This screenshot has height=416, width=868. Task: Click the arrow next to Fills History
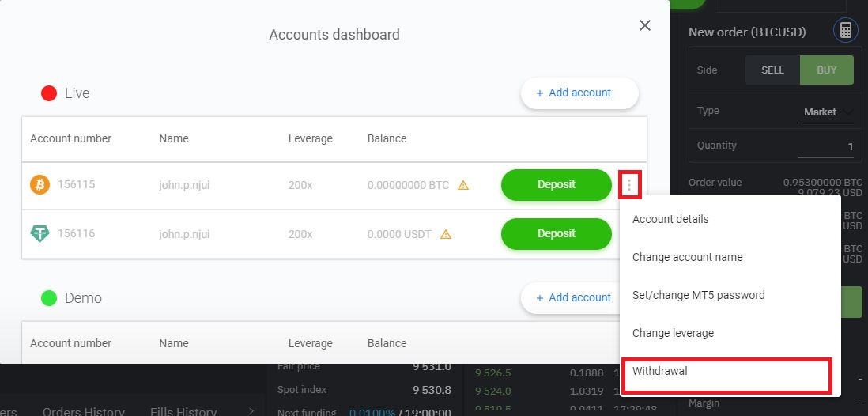(x=251, y=410)
